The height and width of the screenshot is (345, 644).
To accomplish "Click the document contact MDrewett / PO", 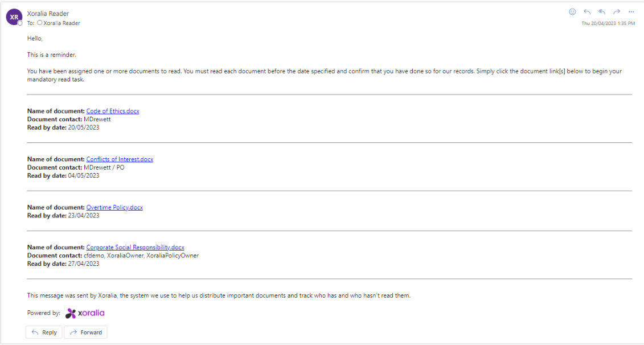I will point(104,167).
